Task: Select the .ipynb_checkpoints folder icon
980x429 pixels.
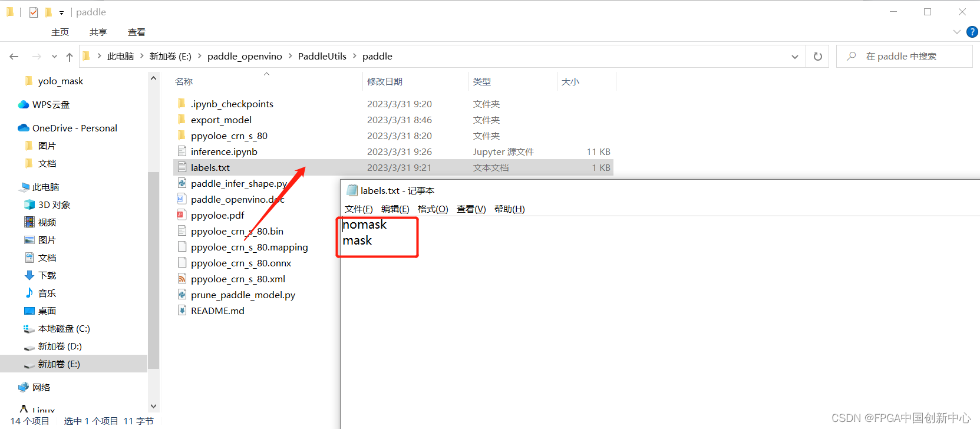Action: [182, 104]
